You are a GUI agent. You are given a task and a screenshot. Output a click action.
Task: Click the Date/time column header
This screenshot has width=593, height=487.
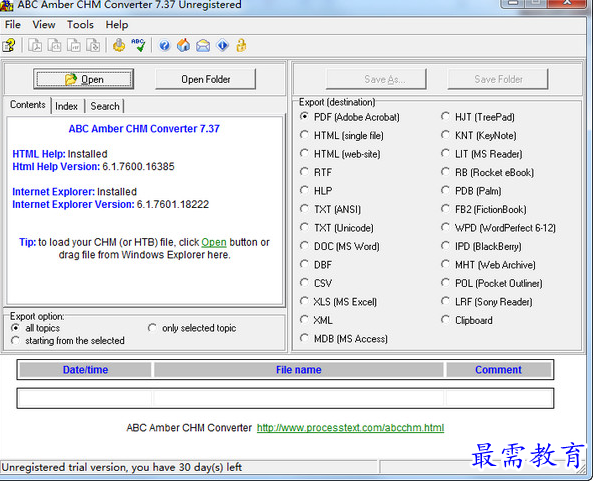coord(85,369)
